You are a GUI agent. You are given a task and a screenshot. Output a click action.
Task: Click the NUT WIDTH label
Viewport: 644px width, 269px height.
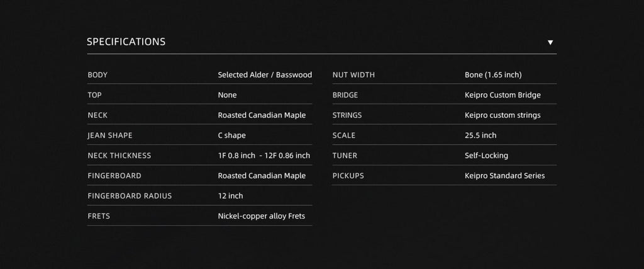[353, 75]
